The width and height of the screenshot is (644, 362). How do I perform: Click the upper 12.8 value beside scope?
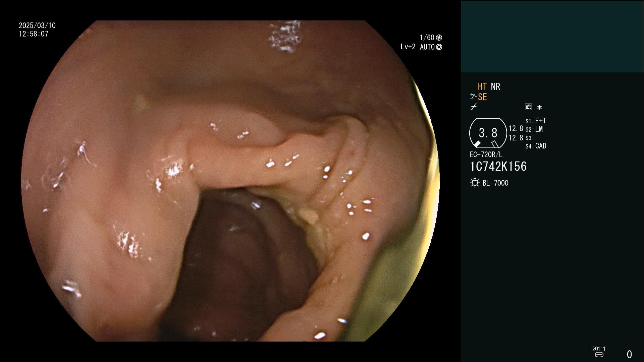point(516,129)
